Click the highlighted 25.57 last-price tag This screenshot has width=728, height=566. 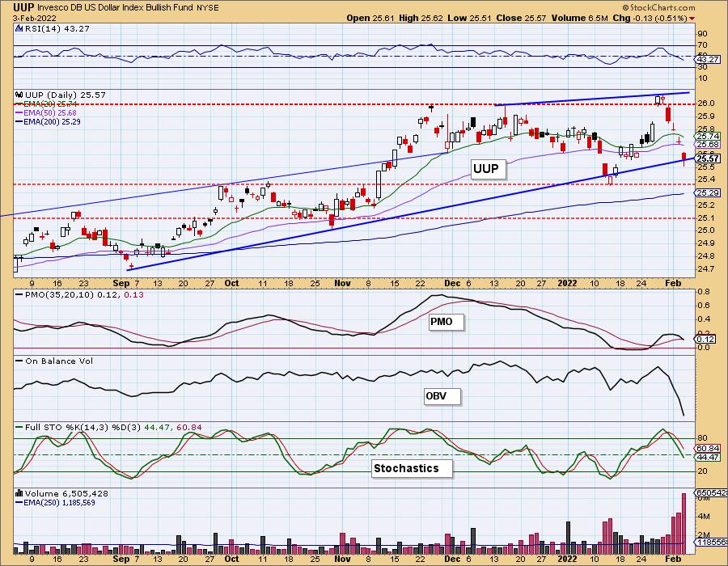coord(708,158)
